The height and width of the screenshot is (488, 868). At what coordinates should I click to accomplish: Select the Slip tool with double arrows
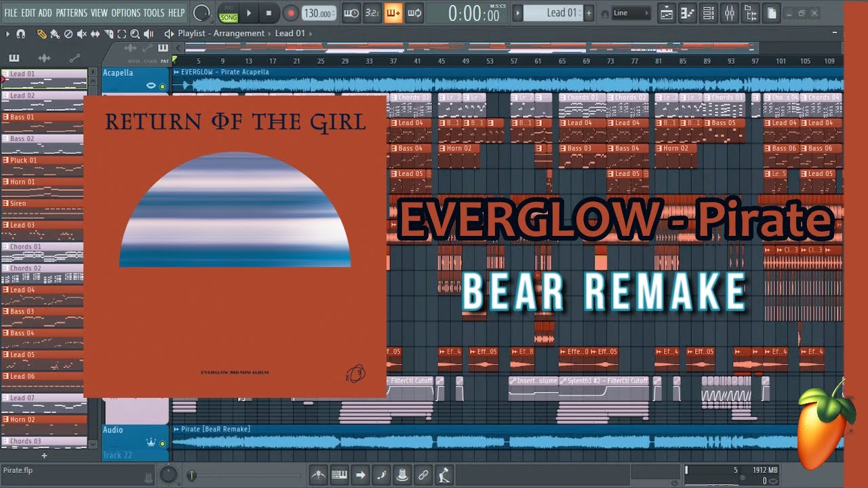tap(95, 33)
